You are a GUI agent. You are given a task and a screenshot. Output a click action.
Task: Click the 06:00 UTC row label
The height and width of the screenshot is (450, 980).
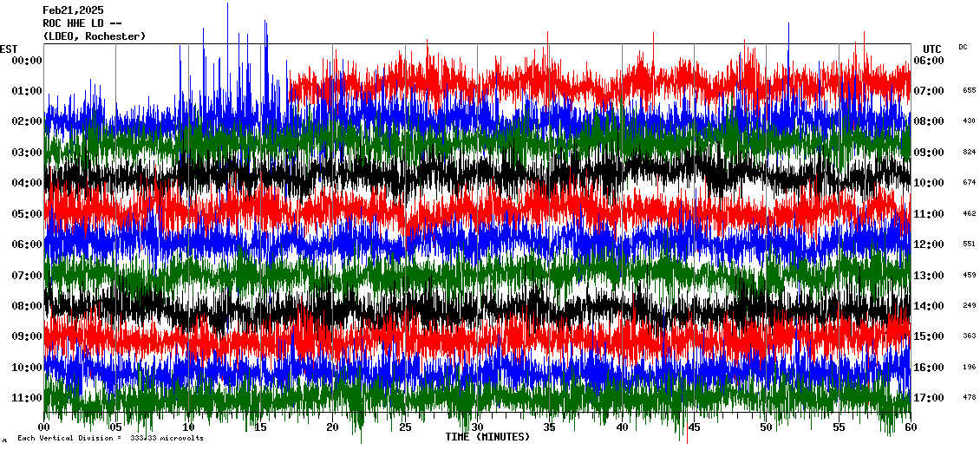point(929,61)
